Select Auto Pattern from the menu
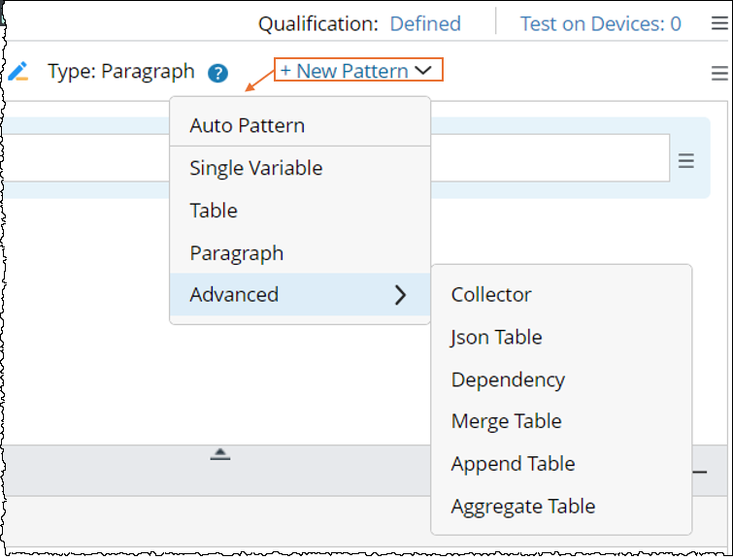 248,125
